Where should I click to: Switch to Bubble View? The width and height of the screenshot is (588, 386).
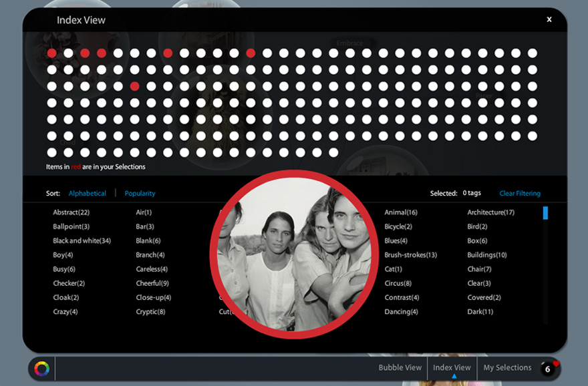point(400,367)
